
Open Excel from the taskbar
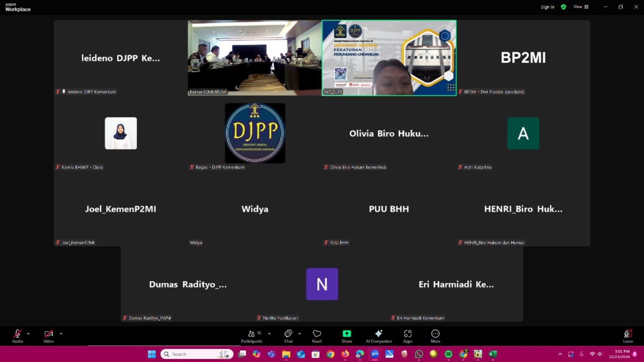493,354
